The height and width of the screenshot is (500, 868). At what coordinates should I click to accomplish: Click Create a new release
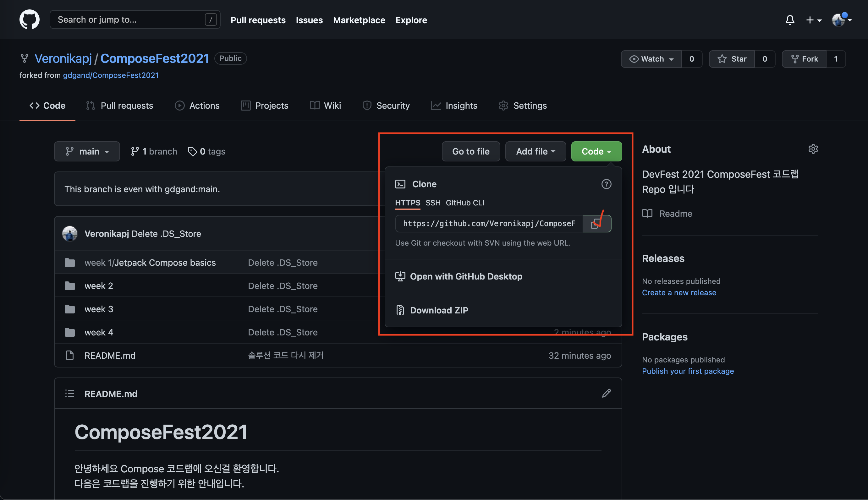coord(679,293)
